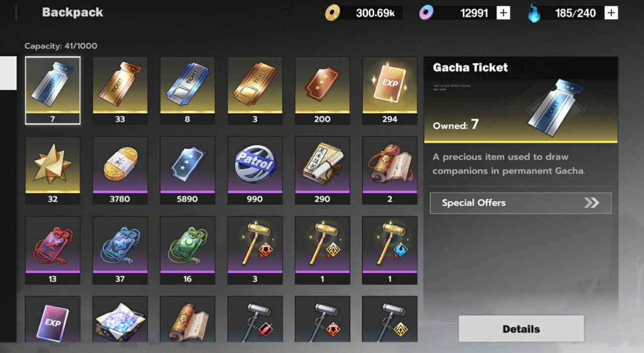Image resolution: width=644 pixels, height=353 pixels.
Task: Choose the green charm pouch with count 16
Action: click(187, 250)
